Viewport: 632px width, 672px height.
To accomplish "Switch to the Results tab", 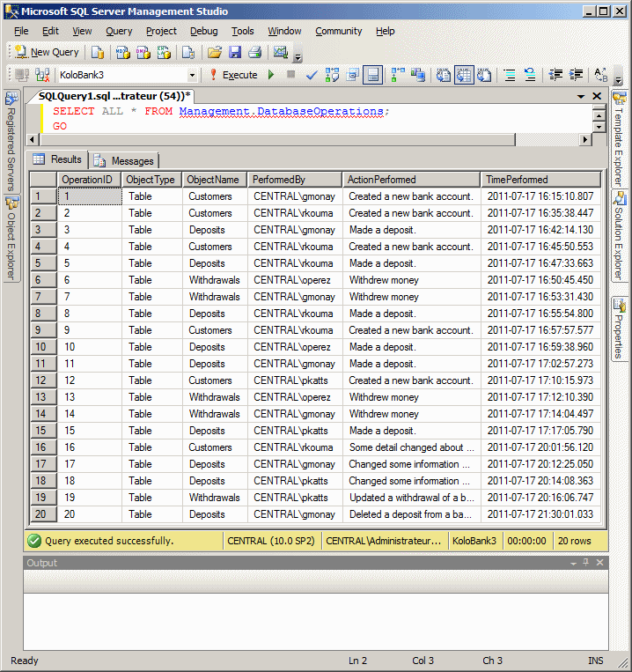I will [x=58, y=159].
